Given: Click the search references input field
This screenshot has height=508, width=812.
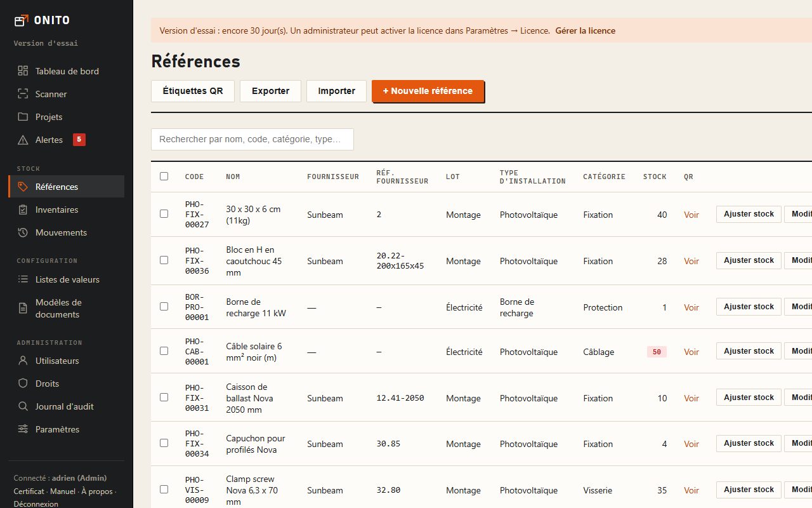Looking at the screenshot, I should [252, 140].
